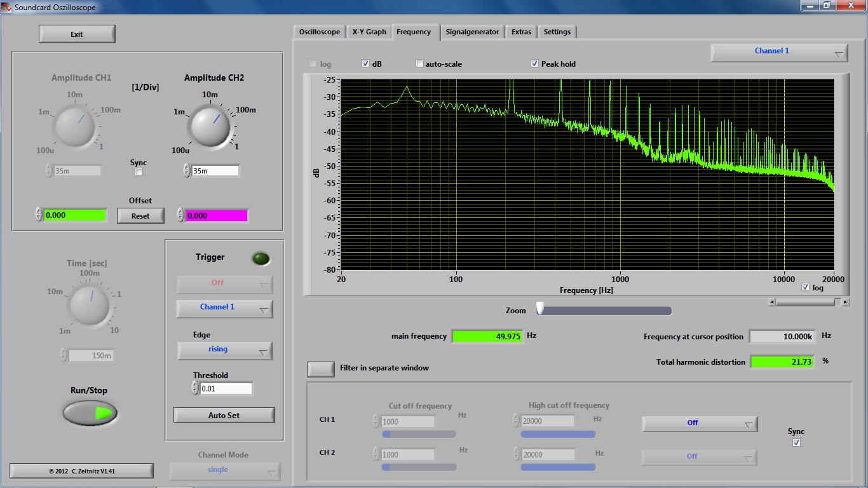Enable the auto-scale checkbox

(x=419, y=64)
